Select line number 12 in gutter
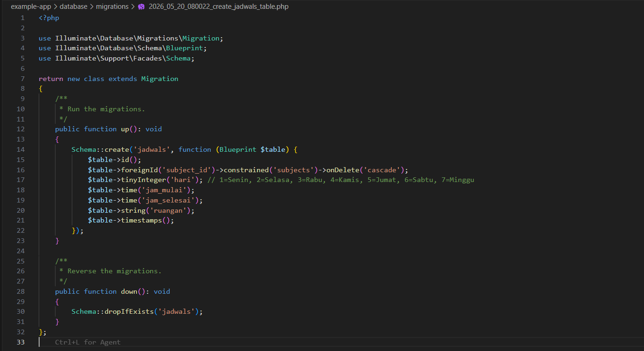Viewport: 644px width, 351px height. [x=21, y=129]
